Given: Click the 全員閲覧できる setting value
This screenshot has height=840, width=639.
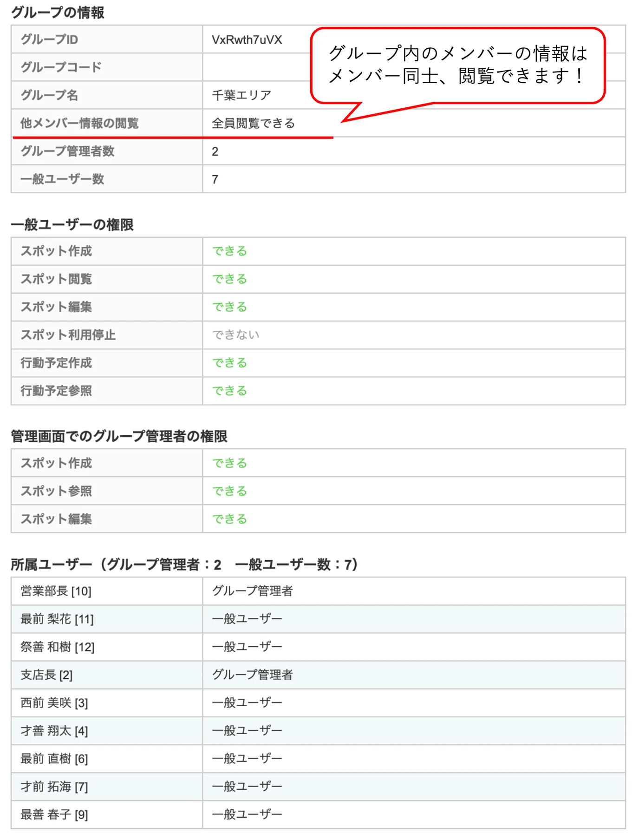Looking at the screenshot, I should [x=254, y=123].
